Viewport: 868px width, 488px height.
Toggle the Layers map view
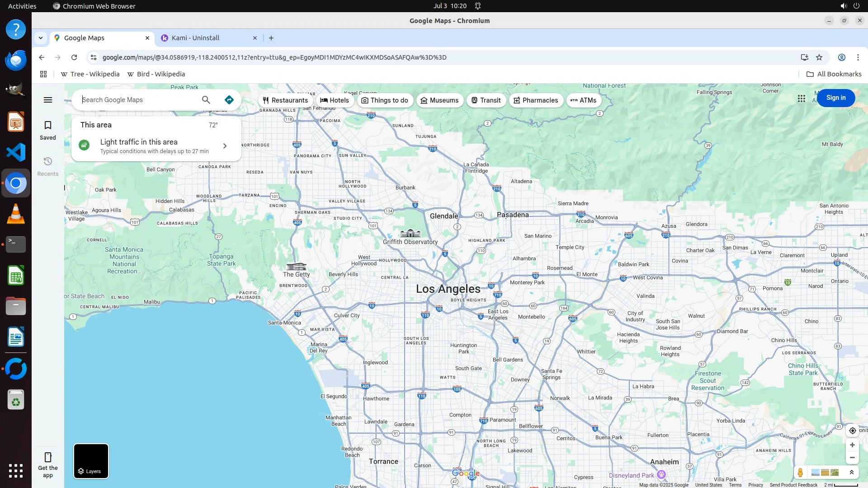pyautogui.click(x=91, y=461)
